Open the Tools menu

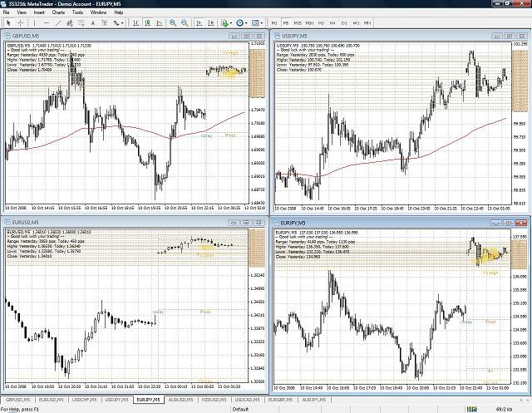tap(77, 12)
